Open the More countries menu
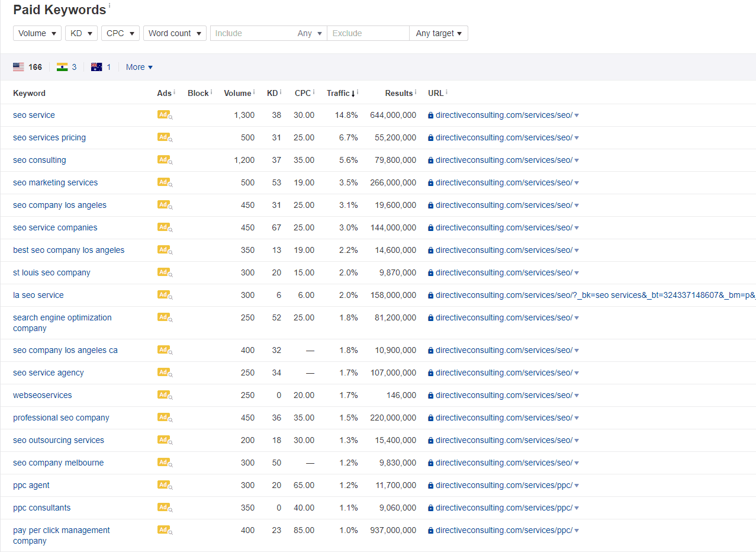This screenshot has width=756, height=552. click(x=139, y=66)
